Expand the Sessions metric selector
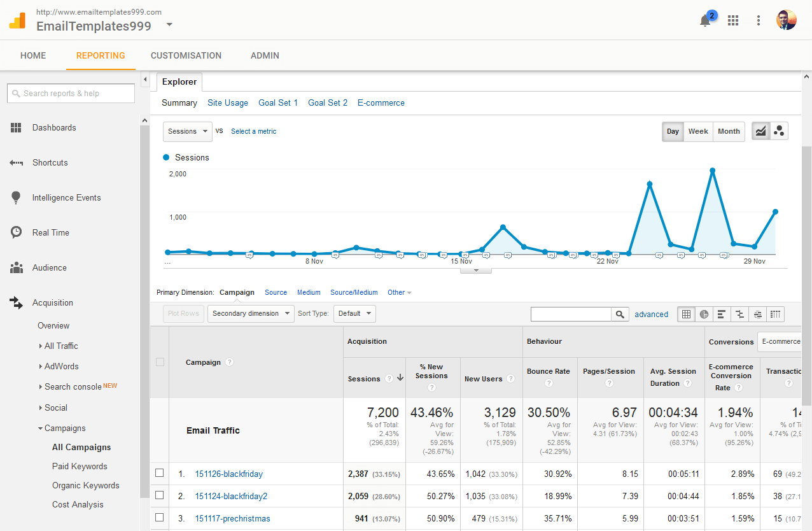 187,131
